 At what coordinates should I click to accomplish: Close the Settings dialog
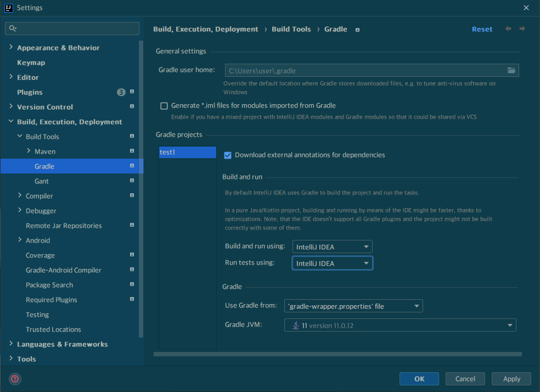click(526, 8)
